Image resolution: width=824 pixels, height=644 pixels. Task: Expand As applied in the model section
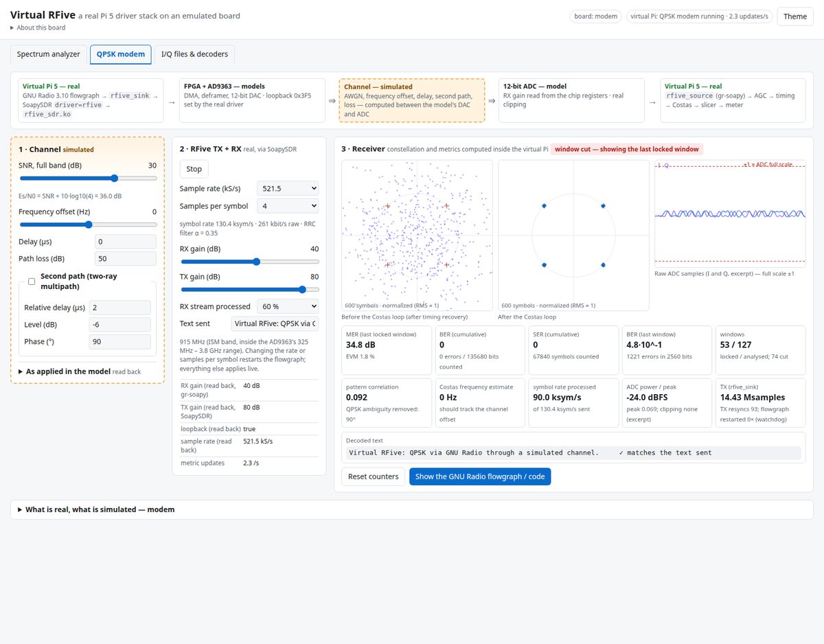[x=80, y=371]
